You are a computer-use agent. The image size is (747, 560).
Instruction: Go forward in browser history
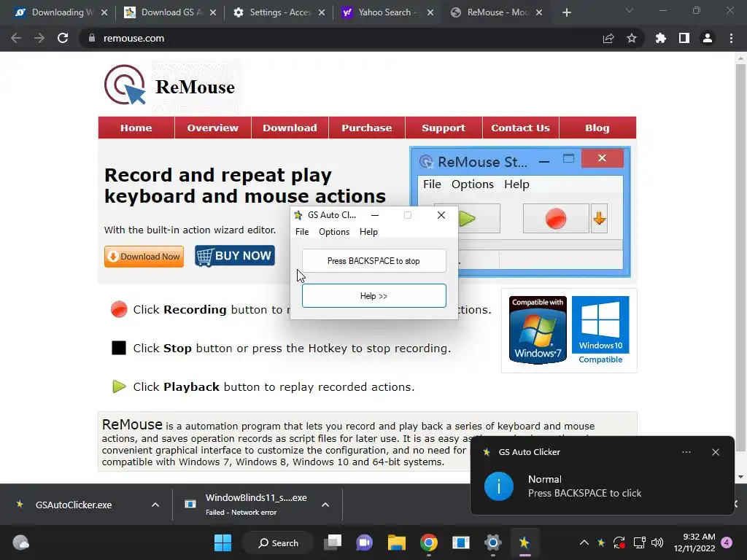[x=39, y=38]
